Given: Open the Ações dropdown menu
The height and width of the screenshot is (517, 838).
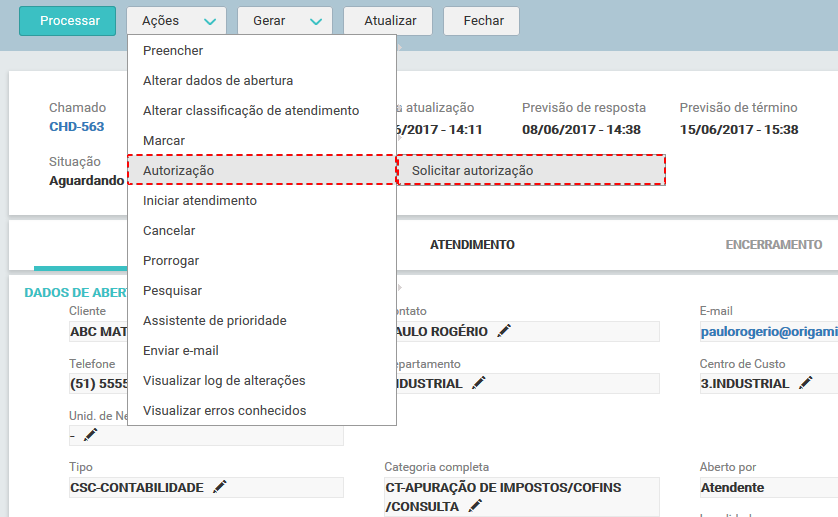Looking at the screenshot, I should click(176, 21).
